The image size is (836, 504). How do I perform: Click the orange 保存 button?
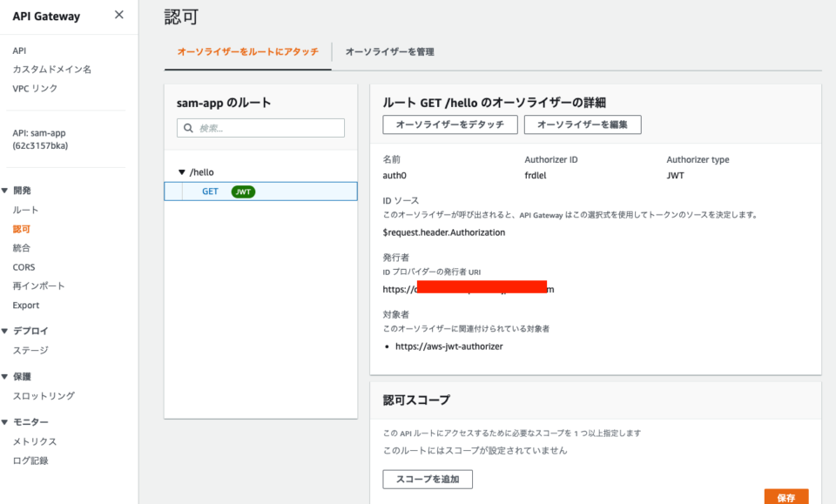click(786, 496)
